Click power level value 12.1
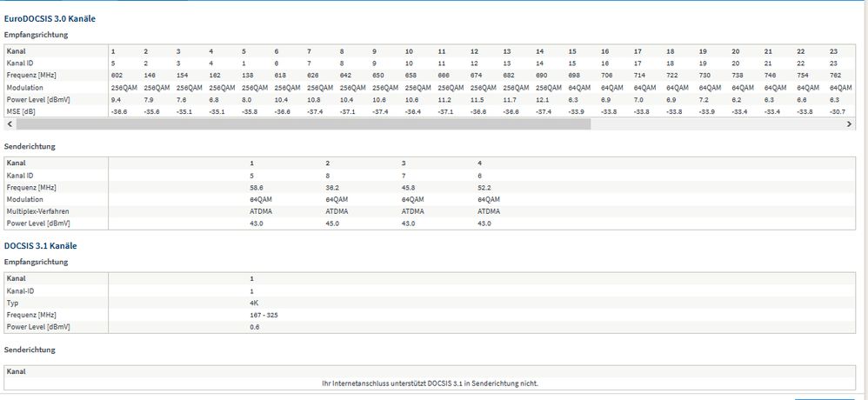The image size is (868, 400). click(543, 100)
